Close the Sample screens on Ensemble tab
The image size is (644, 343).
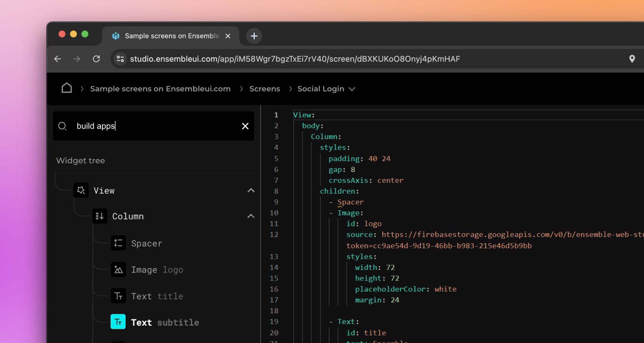(x=228, y=36)
